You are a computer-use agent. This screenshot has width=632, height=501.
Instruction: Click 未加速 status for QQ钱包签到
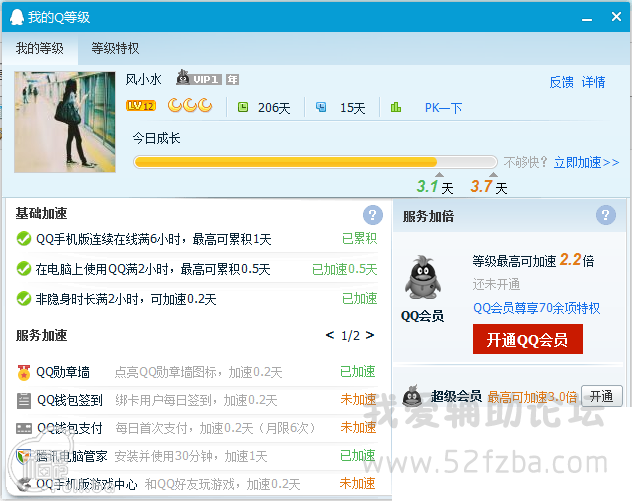(358, 400)
